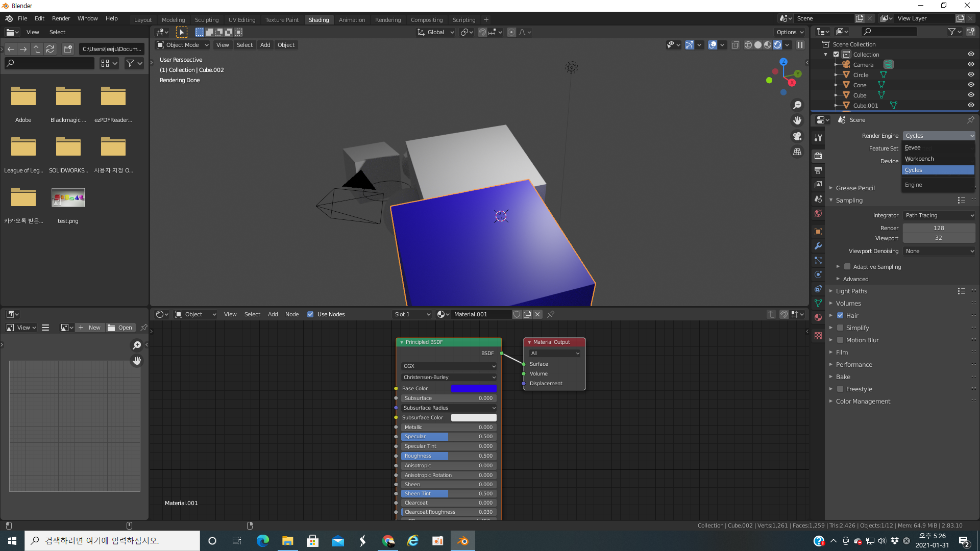Switch to orthographic grid view icon

(797, 152)
